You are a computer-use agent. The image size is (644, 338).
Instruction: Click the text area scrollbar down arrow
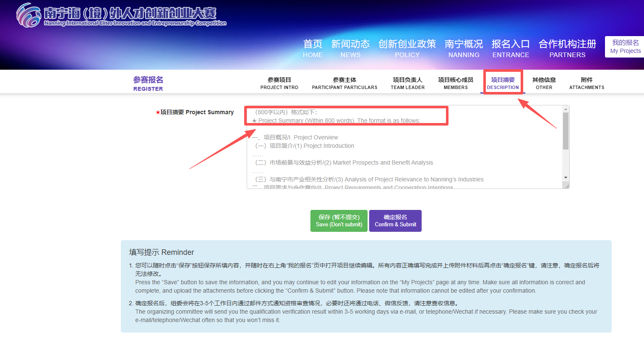click(x=566, y=178)
